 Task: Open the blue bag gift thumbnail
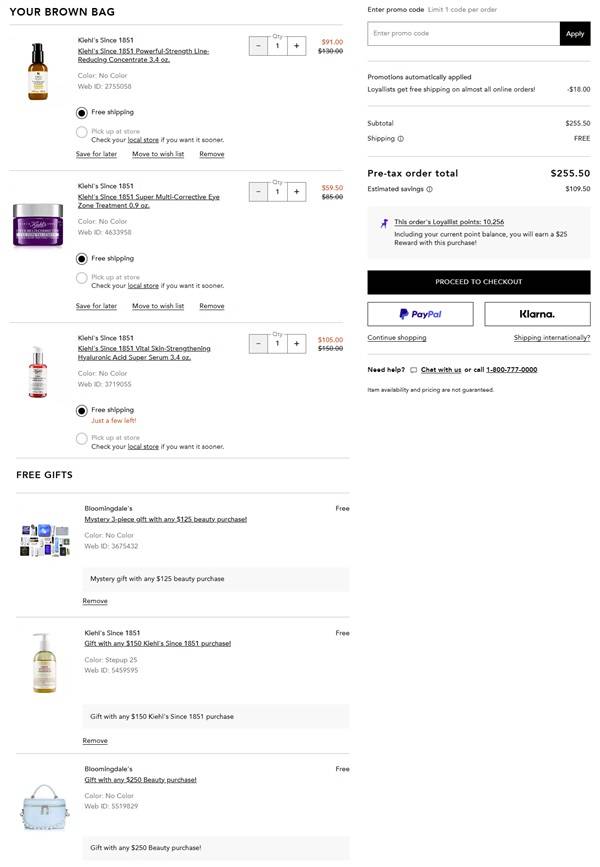coord(44,809)
